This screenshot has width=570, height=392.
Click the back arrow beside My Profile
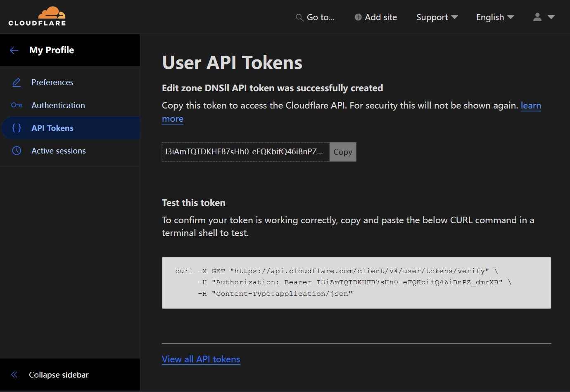[14, 50]
